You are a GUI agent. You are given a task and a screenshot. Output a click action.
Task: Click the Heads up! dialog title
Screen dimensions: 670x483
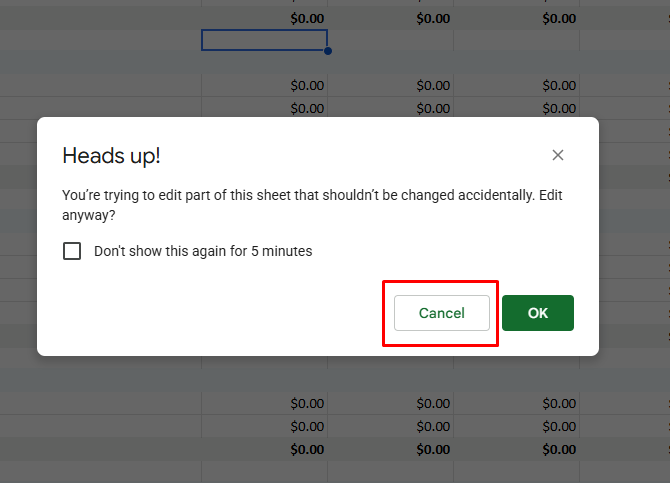click(x=111, y=156)
